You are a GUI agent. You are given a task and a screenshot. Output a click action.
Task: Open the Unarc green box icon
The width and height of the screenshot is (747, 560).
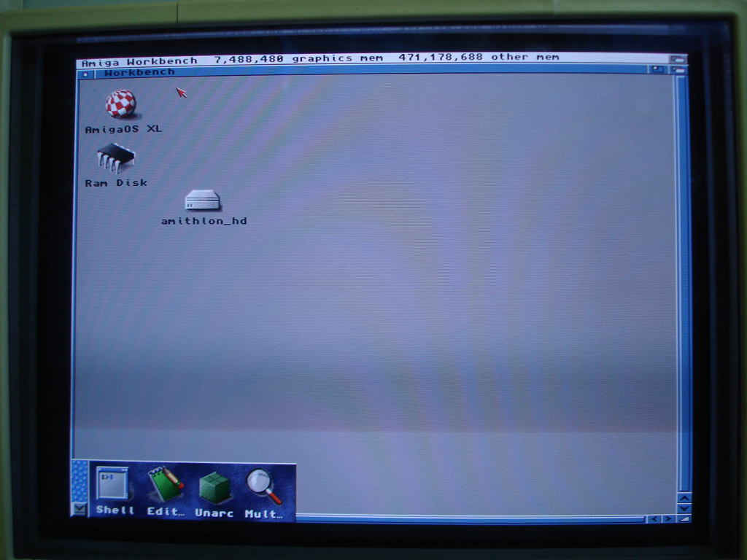pyautogui.click(x=214, y=488)
